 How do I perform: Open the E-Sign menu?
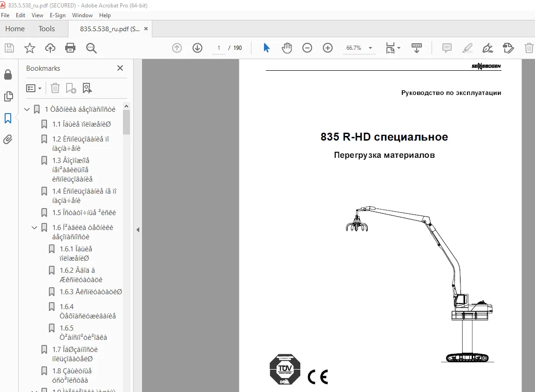(58, 15)
